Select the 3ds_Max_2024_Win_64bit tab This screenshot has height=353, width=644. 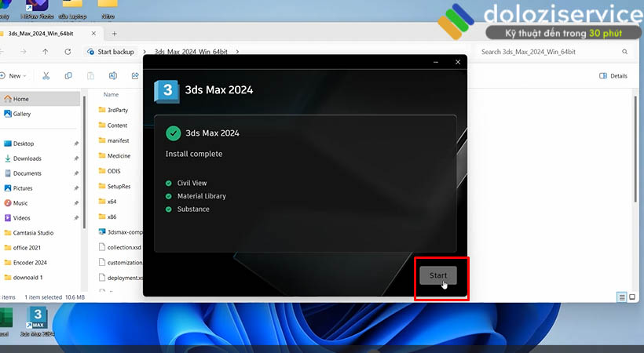click(43, 34)
